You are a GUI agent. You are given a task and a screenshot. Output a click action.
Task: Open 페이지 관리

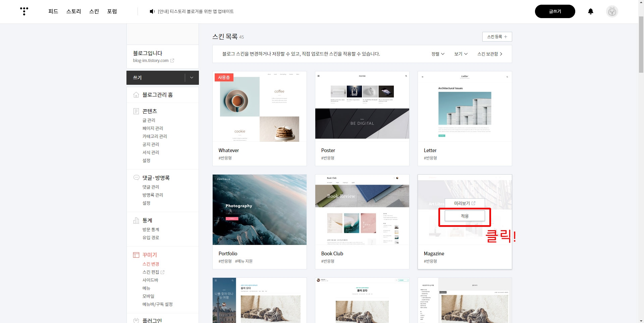point(153,128)
